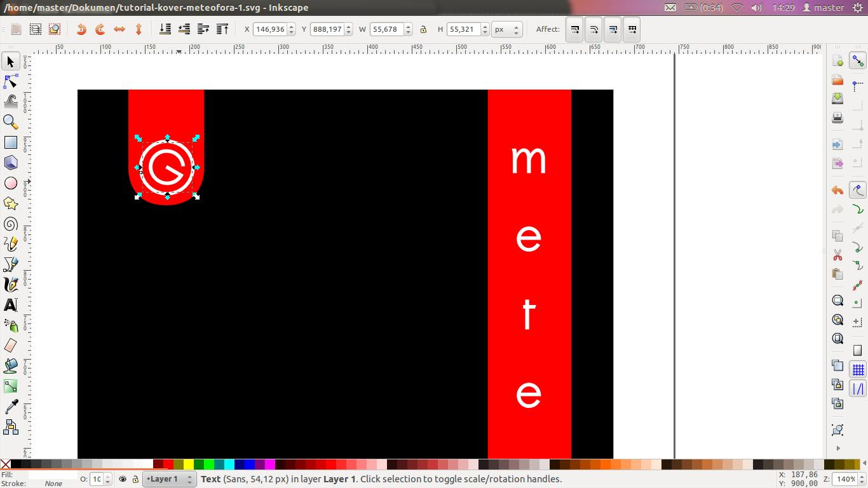Pick the yellow palette swatch
868x488 pixels.
point(189,464)
